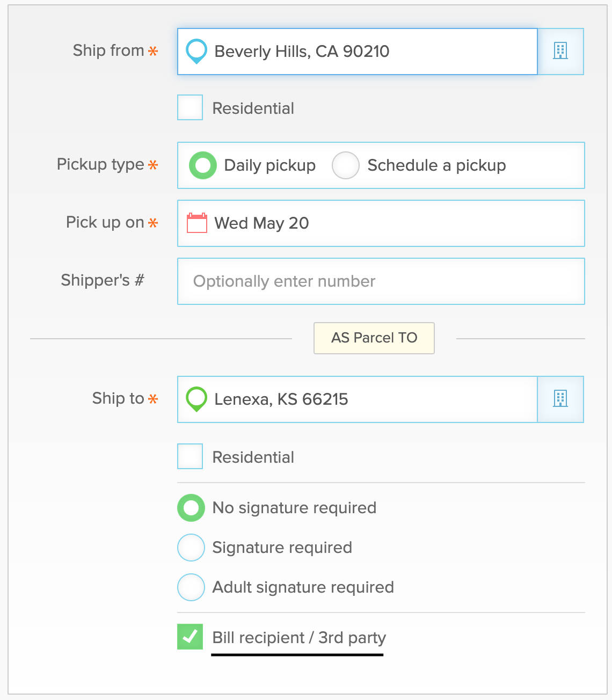Screen dimensions: 612x700
Task: Select the Ship from address icon area
Action: click(x=195, y=51)
